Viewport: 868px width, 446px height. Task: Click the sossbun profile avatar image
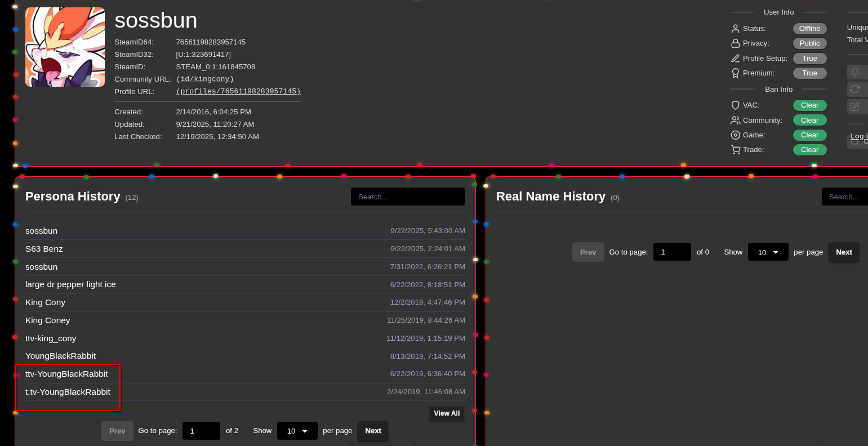coord(65,47)
